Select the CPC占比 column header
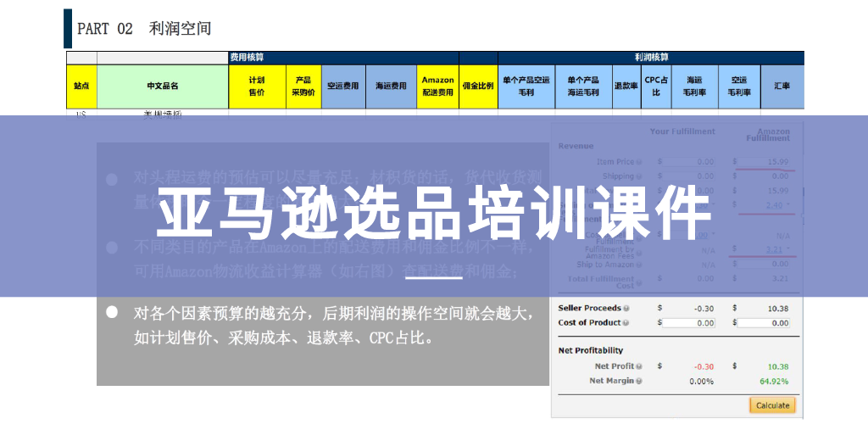The image size is (868, 424). click(x=656, y=86)
